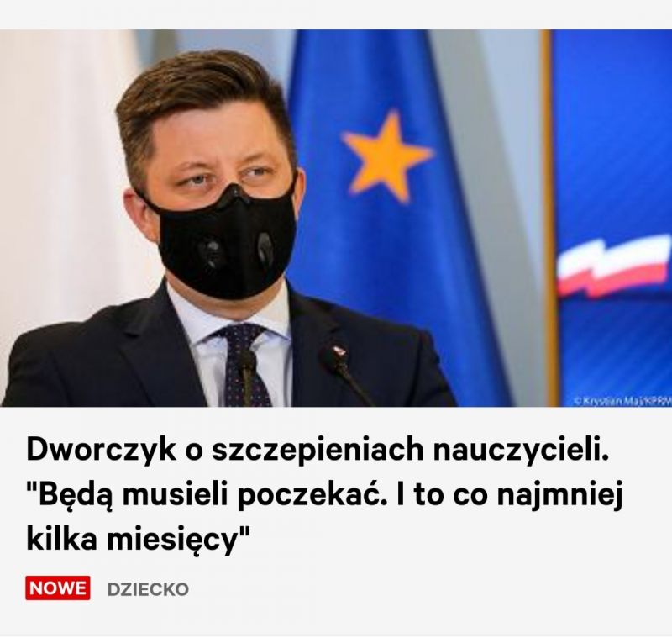Click the mask's right exhalation valve
This screenshot has height=638, width=672.
pyautogui.click(x=265, y=248)
